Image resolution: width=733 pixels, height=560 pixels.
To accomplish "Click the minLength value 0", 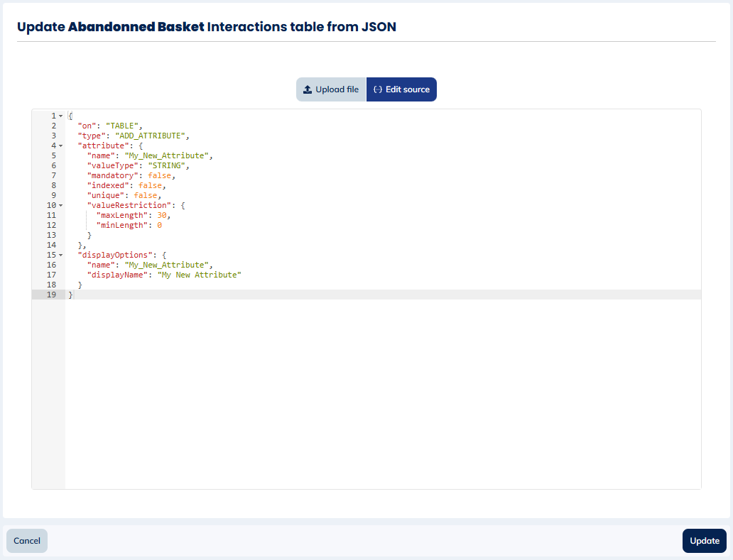I will (x=159, y=225).
